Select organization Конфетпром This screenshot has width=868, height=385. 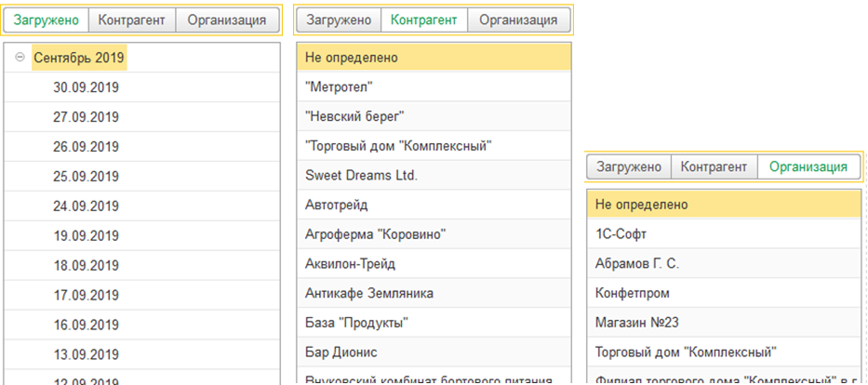tap(724, 293)
